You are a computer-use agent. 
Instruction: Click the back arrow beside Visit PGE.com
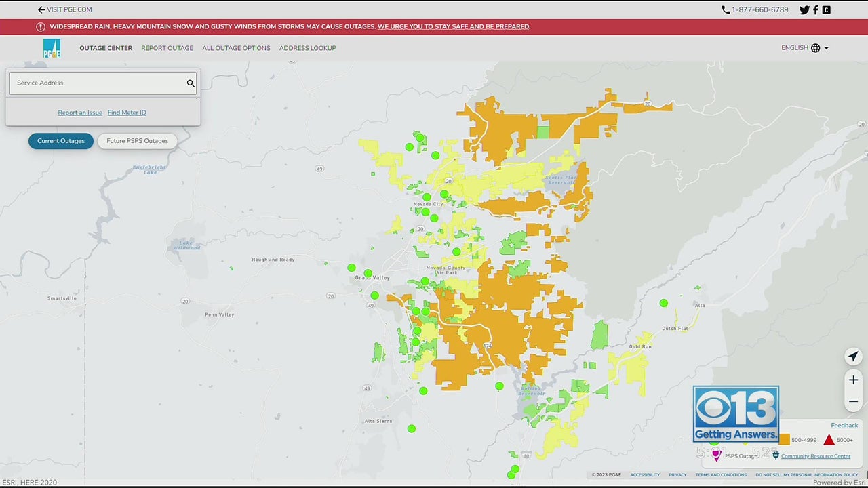click(x=41, y=10)
